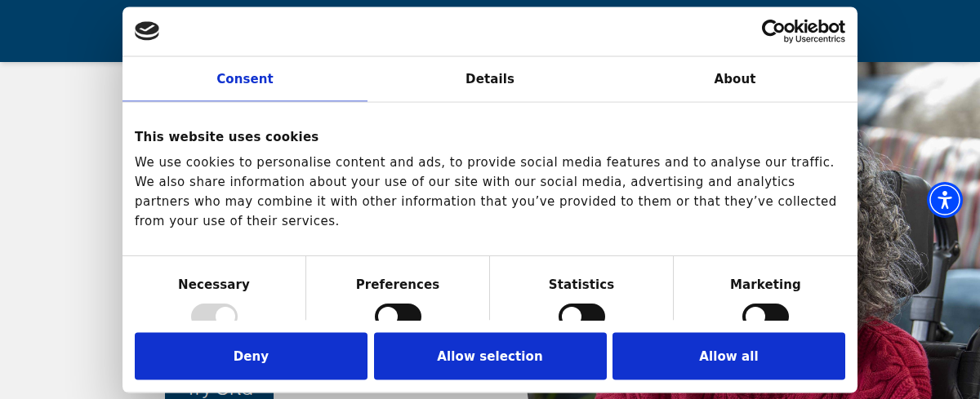Image resolution: width=980 pixels, height=399 pixels.
Task: Click the Preferences category label
Action: tap(398, 285)
